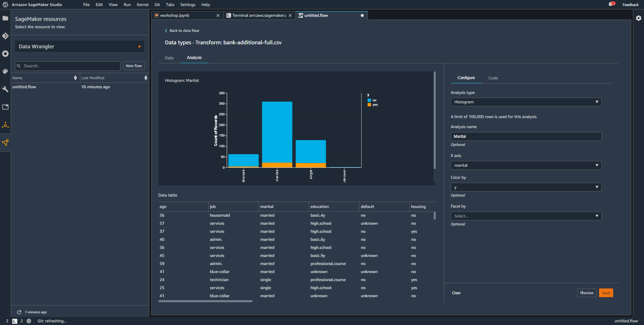Open the Help menu
Screen dimensions: 644x325
click(206, 5)
